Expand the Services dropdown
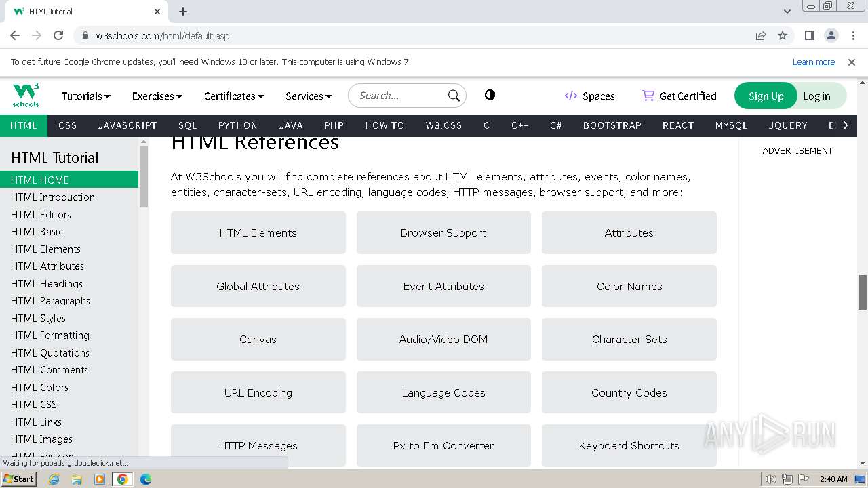Image resolution: width=868 pixels, height=488 pixels. pyautogui.click(x=309, y=96)
